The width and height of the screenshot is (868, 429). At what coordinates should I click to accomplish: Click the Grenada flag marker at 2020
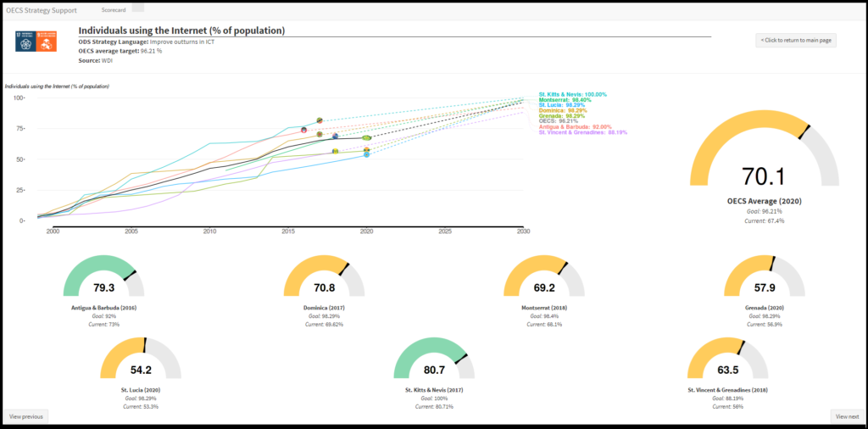[366, 150]
